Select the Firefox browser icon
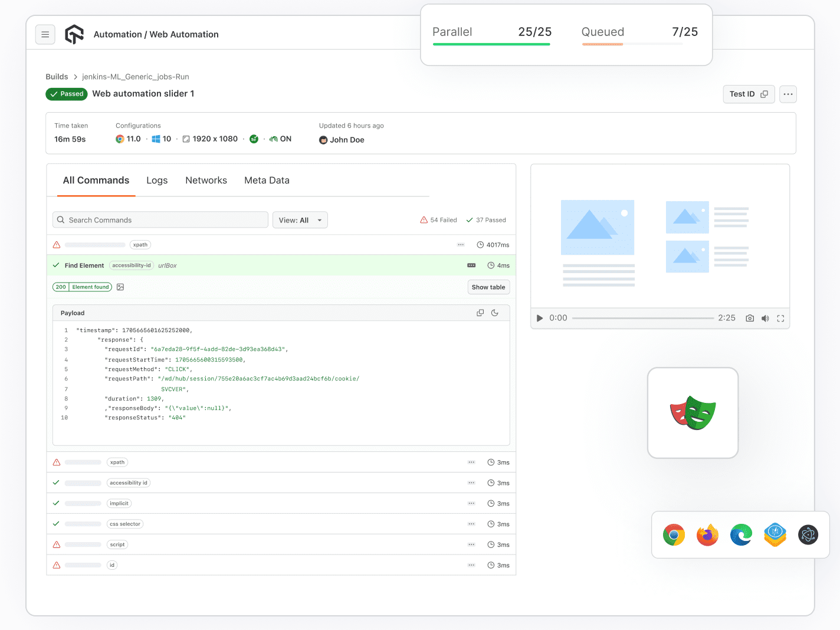Image resolution: width=840 pixels, height=630 pixels. pyautogui.click(x=707, y=535)
